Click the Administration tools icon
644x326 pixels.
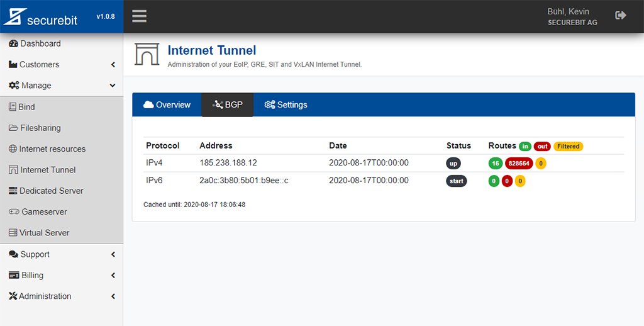point(13,296)
